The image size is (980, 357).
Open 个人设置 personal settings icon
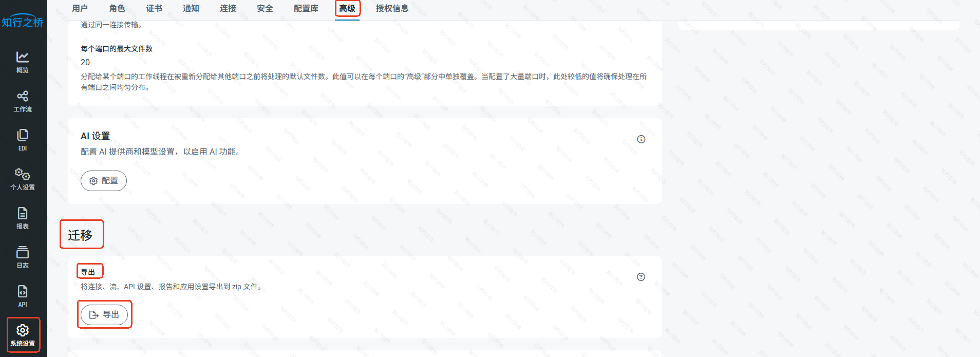[23, 179]
